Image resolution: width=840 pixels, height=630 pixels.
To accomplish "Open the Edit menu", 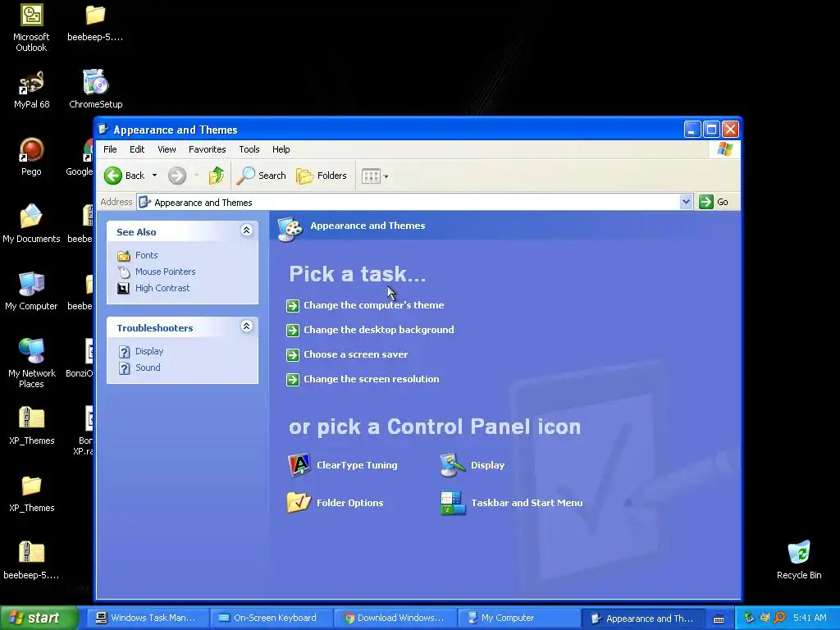I will click(137, 149).
